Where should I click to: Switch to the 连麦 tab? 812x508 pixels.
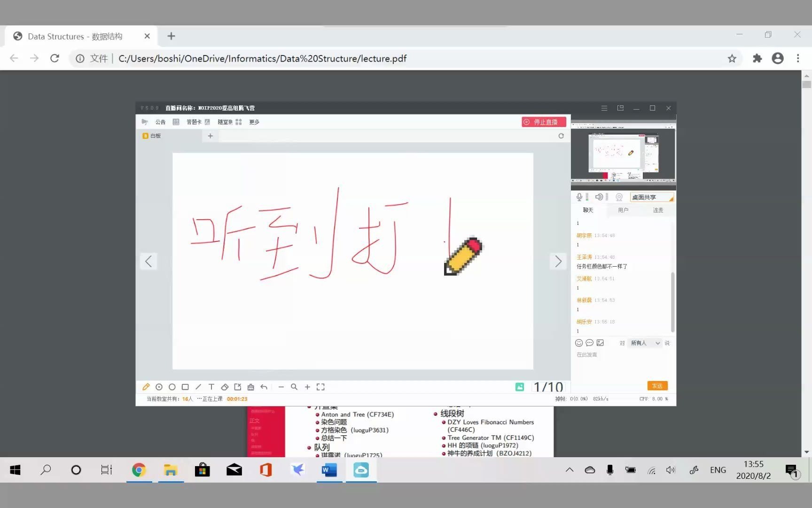coord(658,210)
